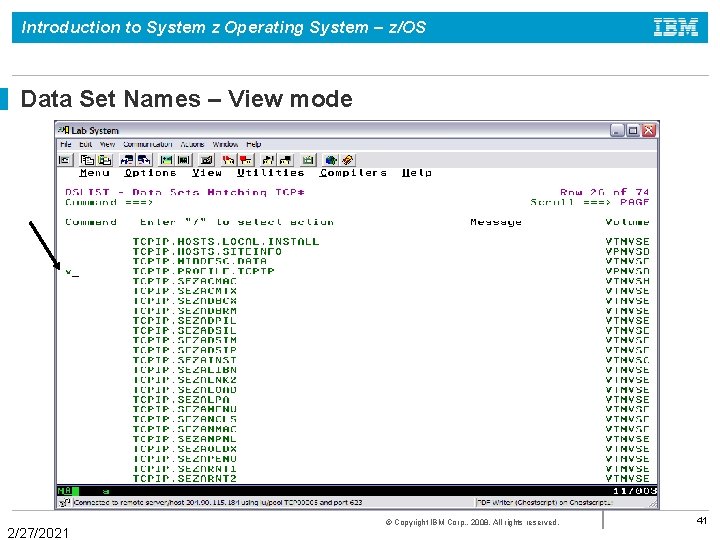Image resolution: width=720 pixels, height=540 pixels.
Task: Select ISPF Menu action bar item
Action: [x=94, y=173]
